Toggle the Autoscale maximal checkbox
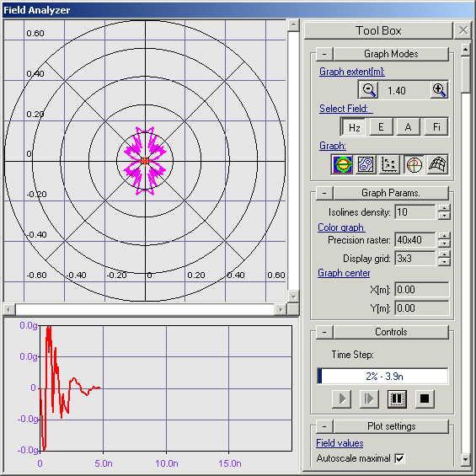Image resolution: width=476 pixels, height=476 pixels. click(x=399, y=458)
